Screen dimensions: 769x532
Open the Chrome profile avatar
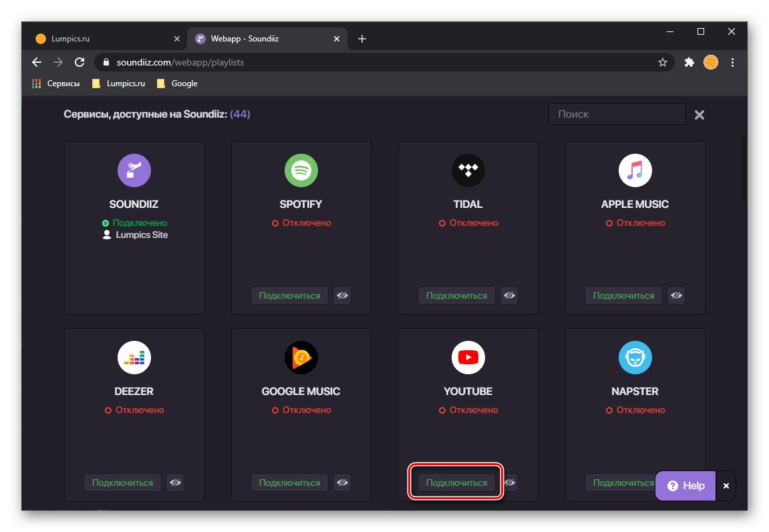pos(711,62)
